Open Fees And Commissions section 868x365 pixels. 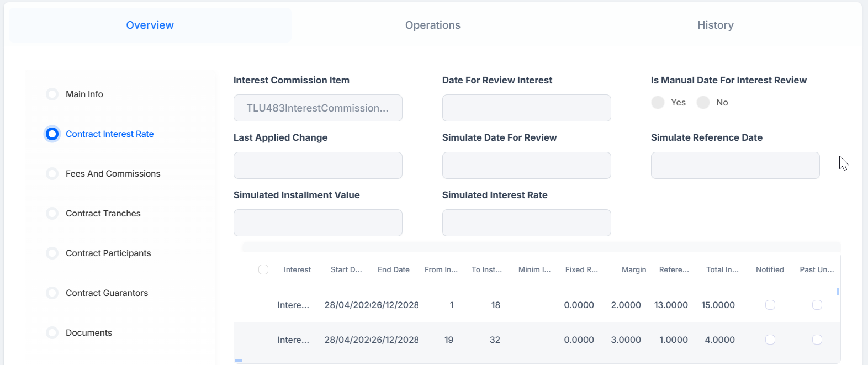click(113, 173)
